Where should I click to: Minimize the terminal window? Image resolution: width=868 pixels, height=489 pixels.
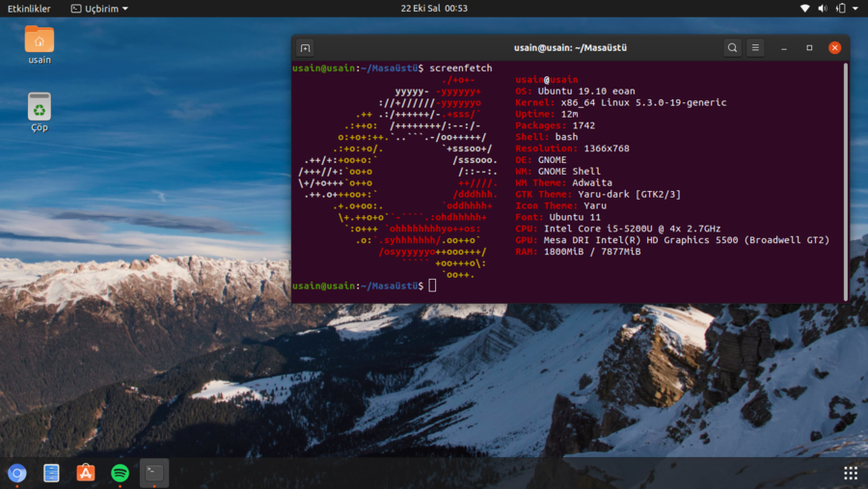pos(784,48)
